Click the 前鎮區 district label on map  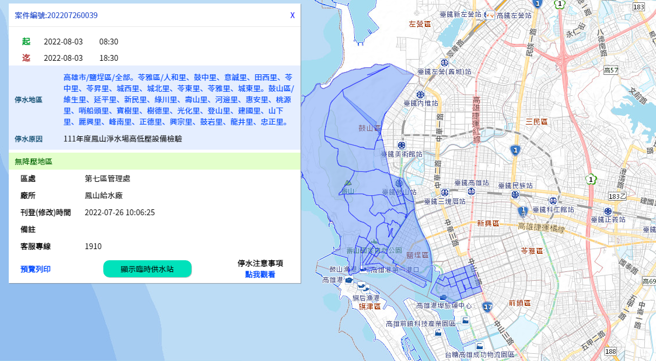coord(520,302)
